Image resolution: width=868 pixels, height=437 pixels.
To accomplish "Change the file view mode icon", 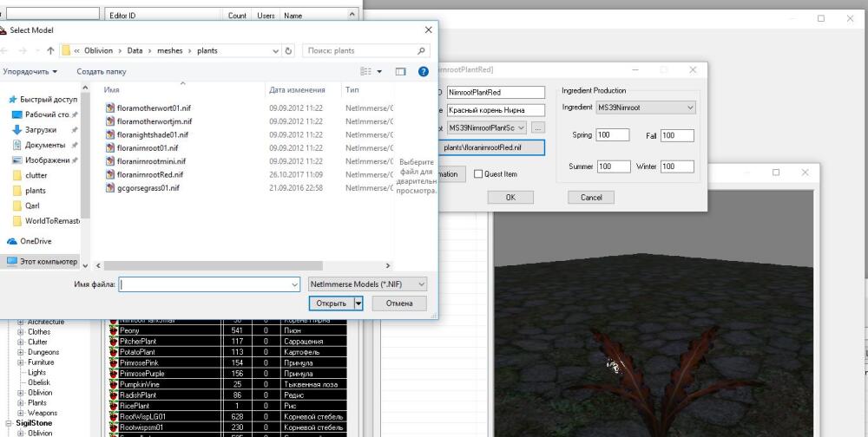I will 365,71.
